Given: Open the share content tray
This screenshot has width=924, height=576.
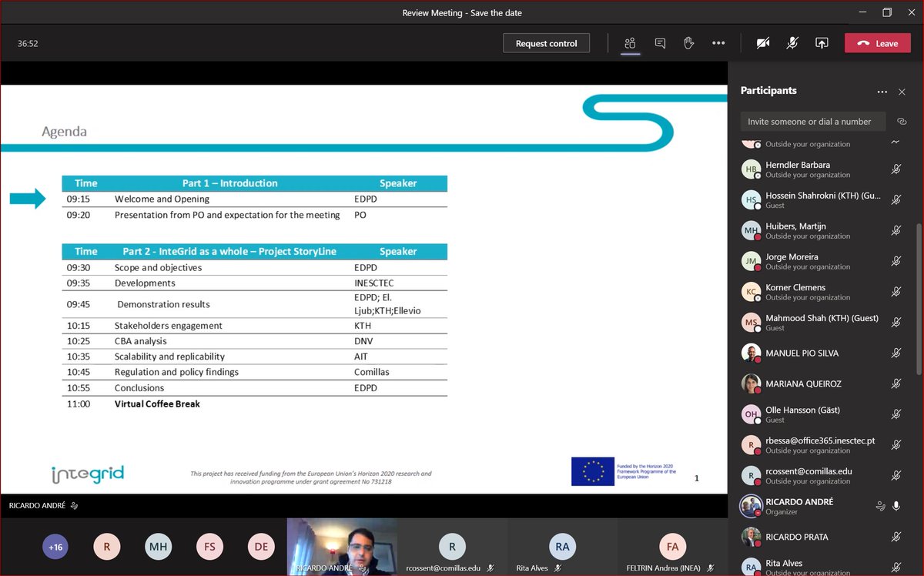Looking at the screenshot, I should [x=822, y=43].
